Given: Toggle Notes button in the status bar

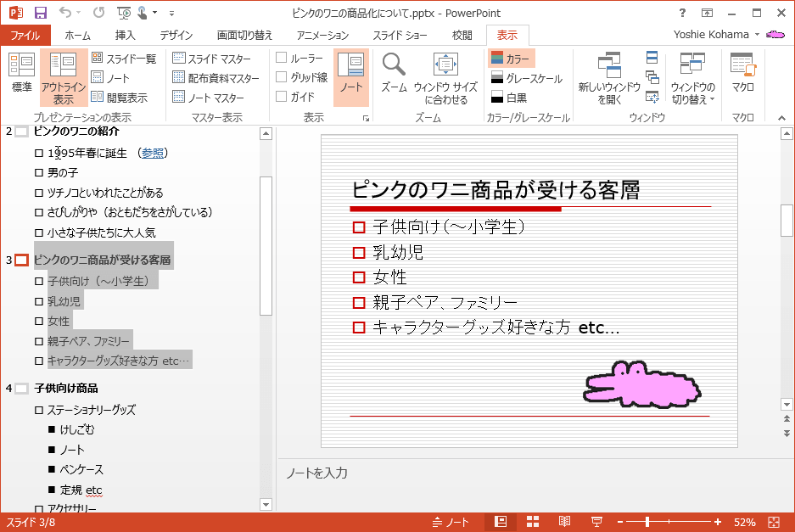Looking at the screenshot, I should pyautogui.click(x=451, y=522).
